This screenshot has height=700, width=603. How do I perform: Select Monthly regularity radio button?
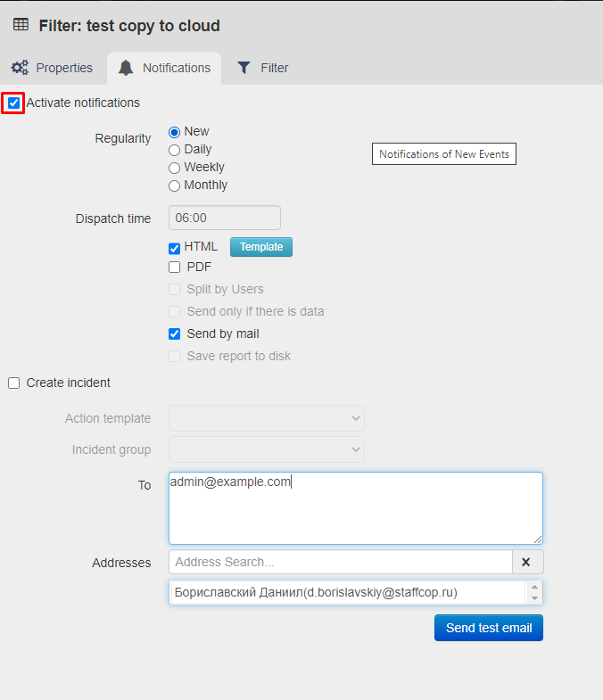(175, 185)
